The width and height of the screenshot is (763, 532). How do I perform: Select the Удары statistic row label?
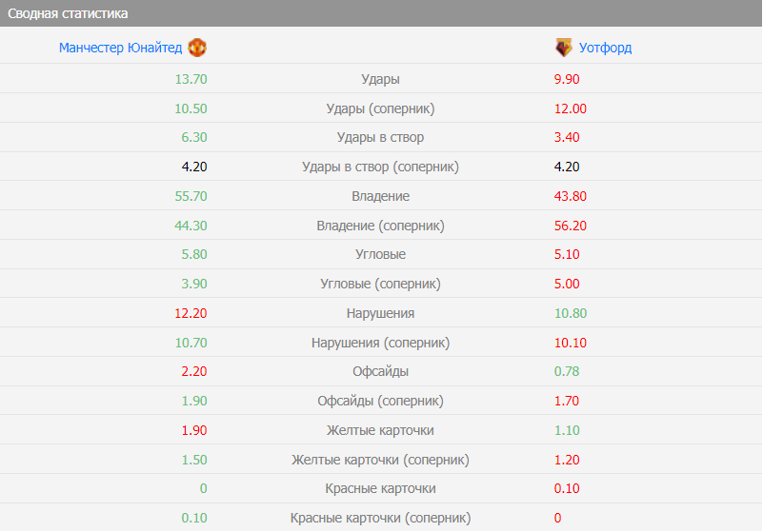tap(380, 79)
